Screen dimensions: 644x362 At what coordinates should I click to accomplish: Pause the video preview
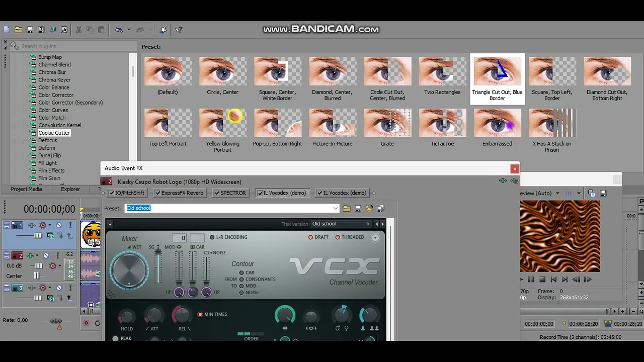point(531,280)
